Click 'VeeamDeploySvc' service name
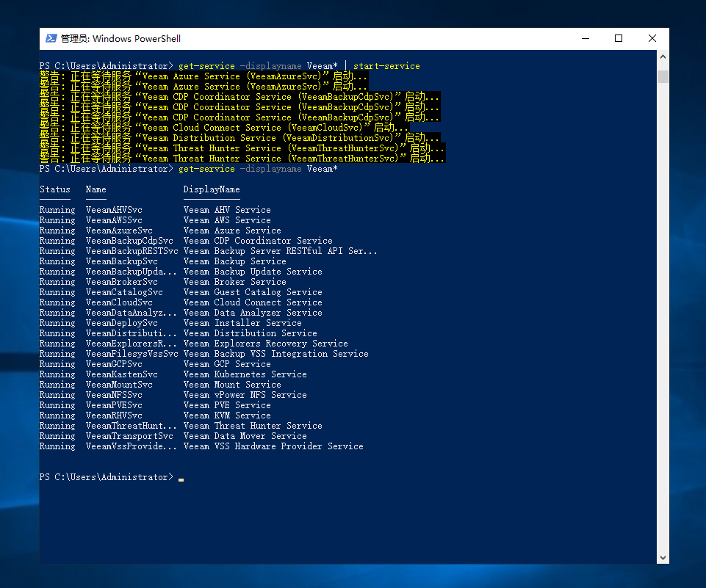 point(121,323)
